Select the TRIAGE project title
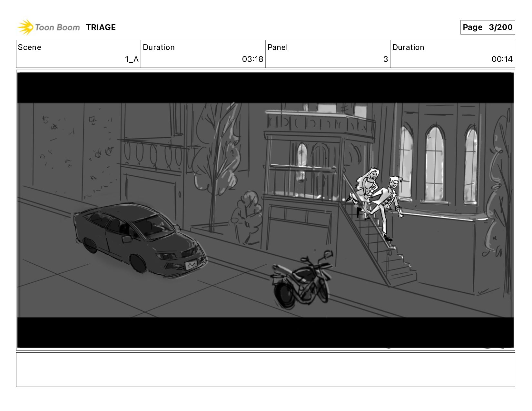The image size is (532, 411). coord(101,27)
